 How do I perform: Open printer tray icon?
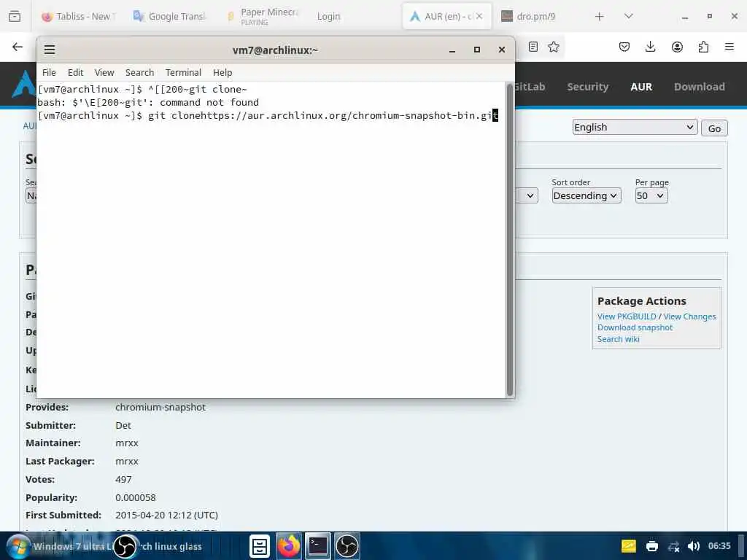pos(652,546)
